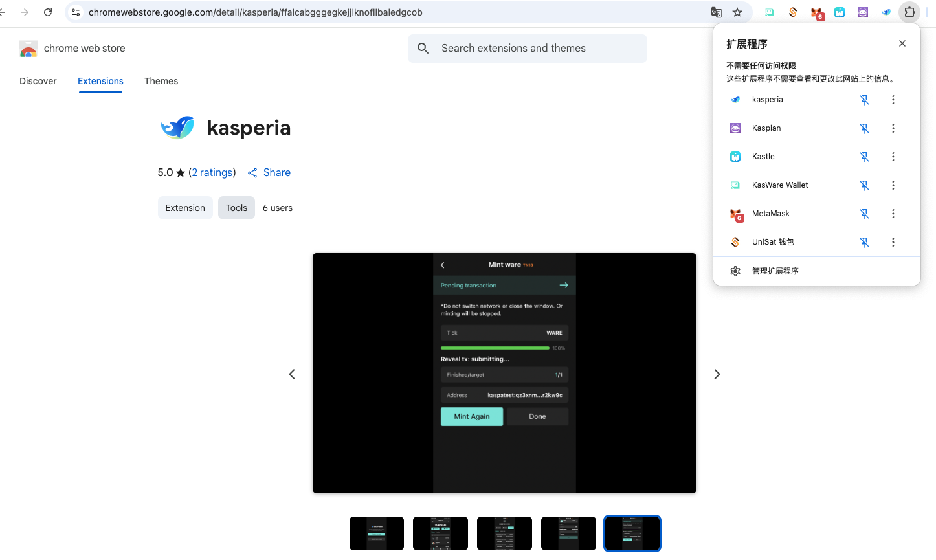Image resolution: width=936 pixels, height=560 pixels.
Task: Close the extensions popup panel
Action: click(x=902, y=43)
